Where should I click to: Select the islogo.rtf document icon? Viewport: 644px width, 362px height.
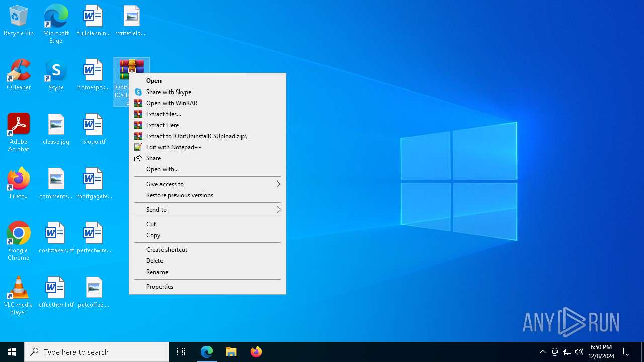pos(94,130)
